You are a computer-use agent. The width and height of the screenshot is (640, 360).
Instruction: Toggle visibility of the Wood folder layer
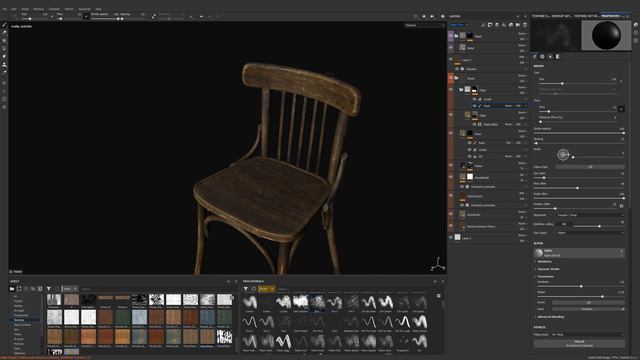pos(451,78)
